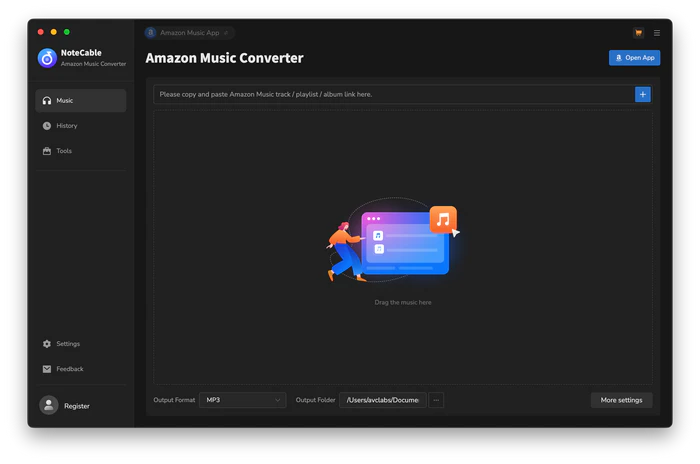Screen dimensions: 700x464
Task: Browse output folder with ellipsis button
Action: [x=436, y=400]
